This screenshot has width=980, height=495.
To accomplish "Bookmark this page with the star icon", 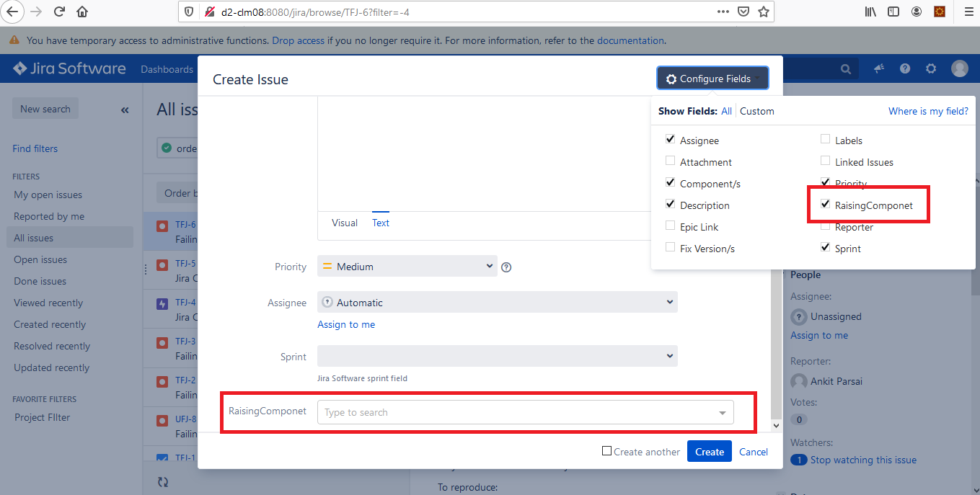I will coord(764,12).
